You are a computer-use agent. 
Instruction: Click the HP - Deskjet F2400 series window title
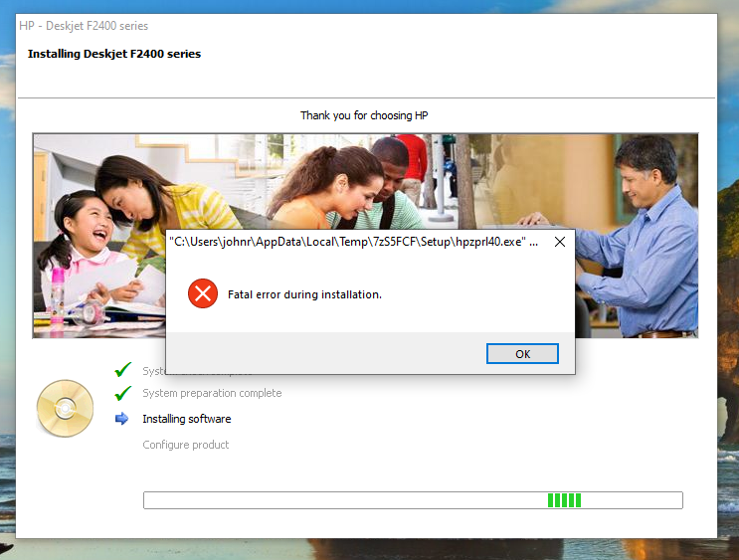point(84,26)
